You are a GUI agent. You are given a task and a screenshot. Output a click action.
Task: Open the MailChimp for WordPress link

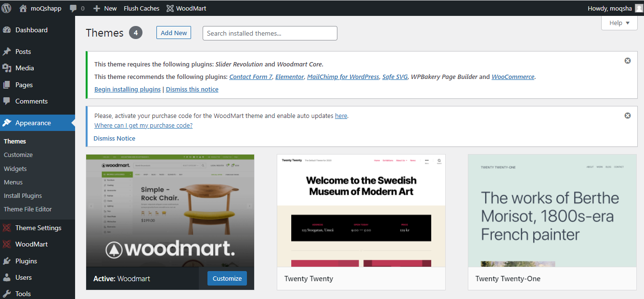point(343,77)
